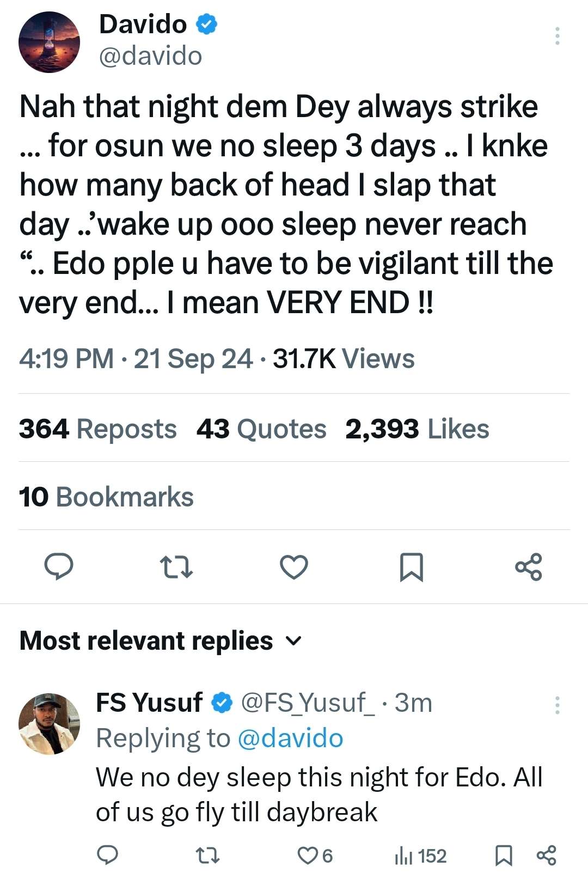This screenshot has width=588, height=879.
Task: Like FS Yusuf's reply
Action: point(308,856)
